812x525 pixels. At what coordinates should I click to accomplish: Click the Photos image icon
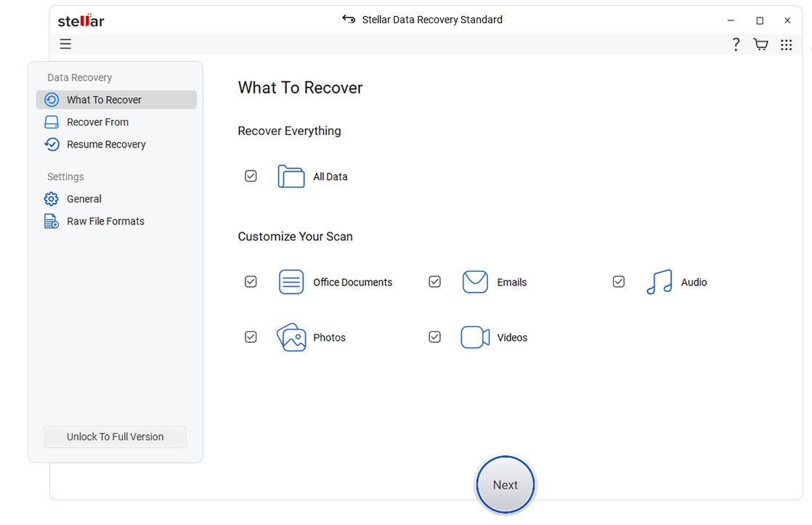click(x=291, y=337)
